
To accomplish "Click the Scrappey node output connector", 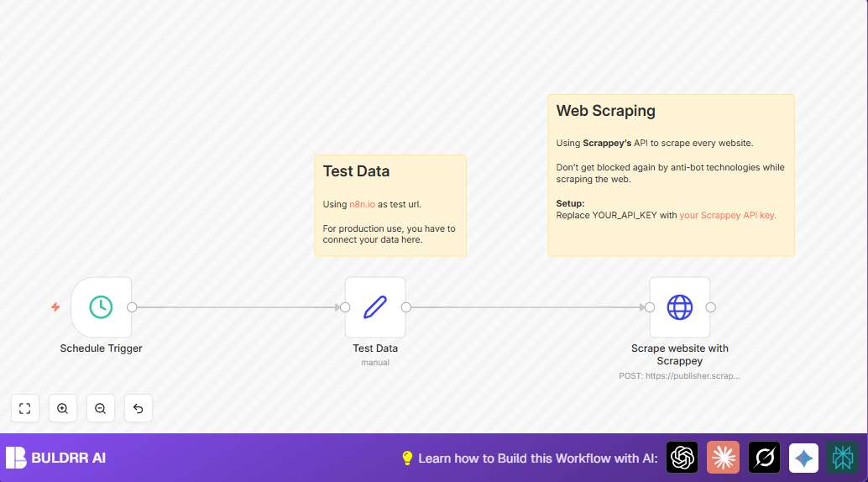I will [711, 307].
